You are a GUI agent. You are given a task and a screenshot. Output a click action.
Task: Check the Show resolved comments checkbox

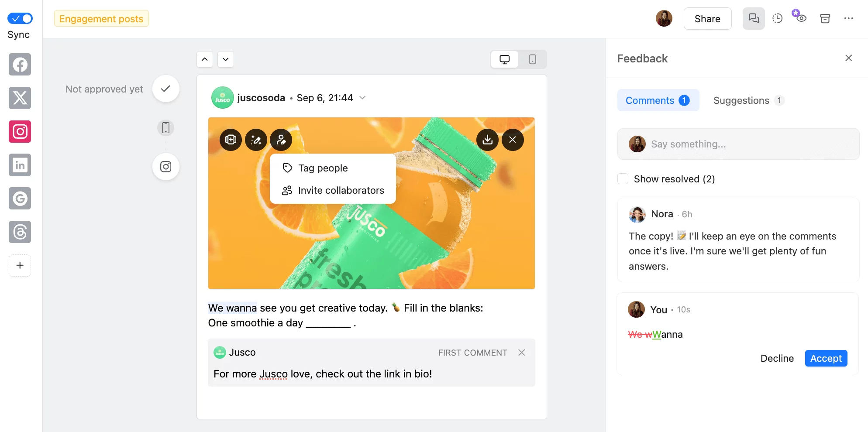[623, 178]
